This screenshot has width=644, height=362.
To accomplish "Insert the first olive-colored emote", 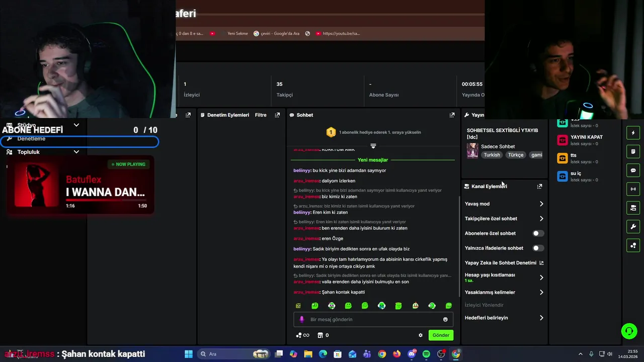I will tap(298, 306).
